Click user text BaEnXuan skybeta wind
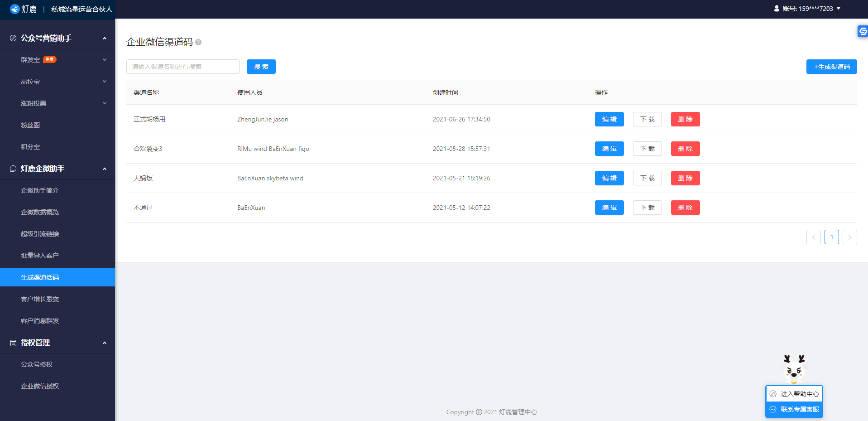This screenshot has height=421, width=868. point(270,178)
